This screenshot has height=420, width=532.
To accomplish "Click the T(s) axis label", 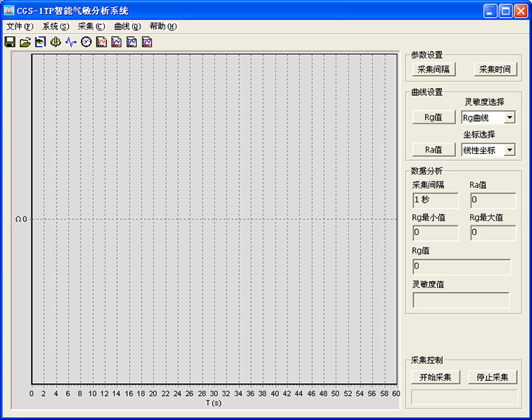I will [x=214, y=403].
